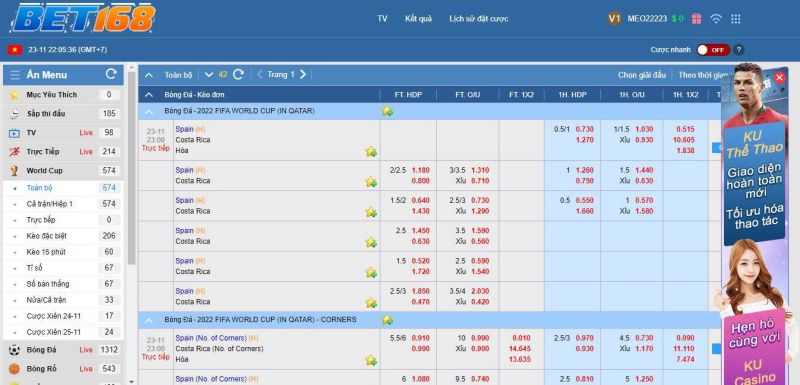800x385 pixels.
Task: Click the Vietnam flag language icon
Action: 14,49
